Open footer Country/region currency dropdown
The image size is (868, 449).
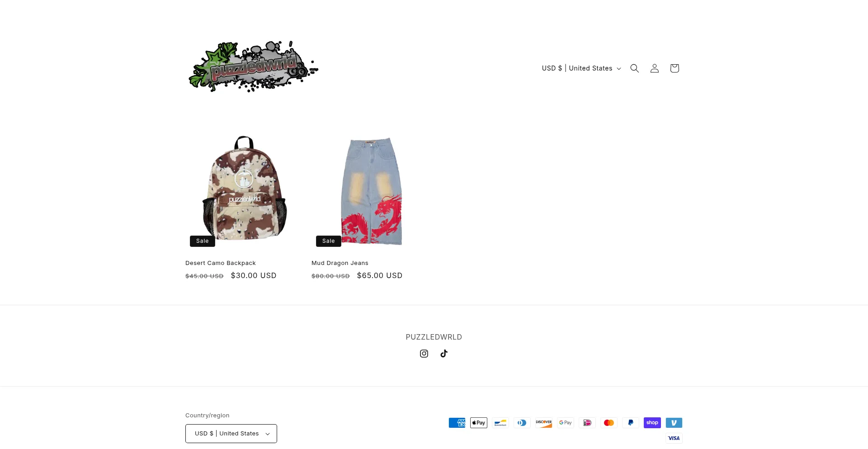tap(231, 434)
